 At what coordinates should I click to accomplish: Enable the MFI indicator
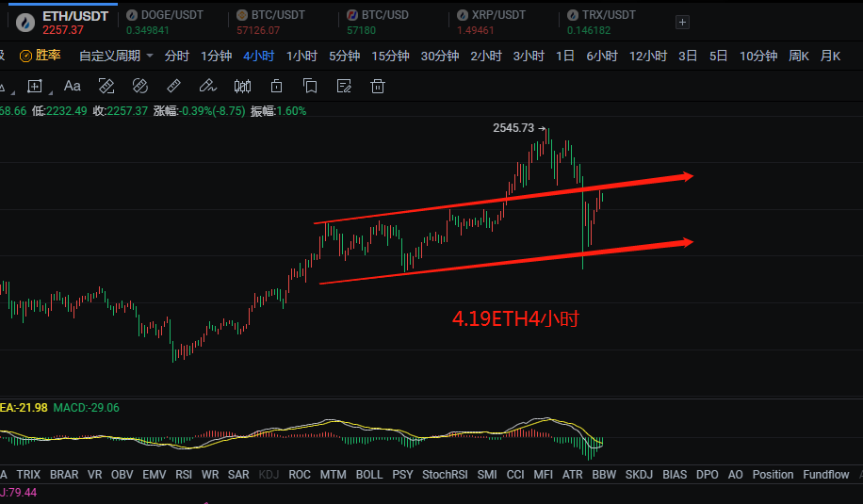click(543, 474)
